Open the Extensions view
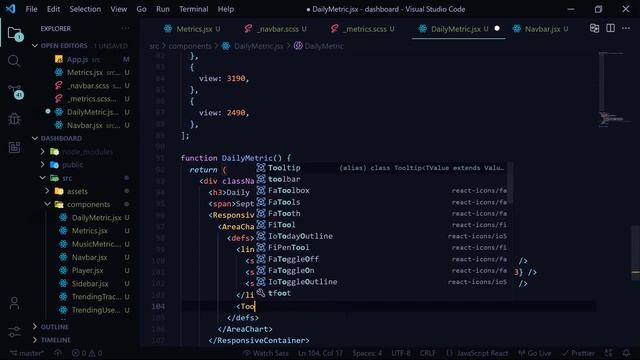 tap(14, 147)
